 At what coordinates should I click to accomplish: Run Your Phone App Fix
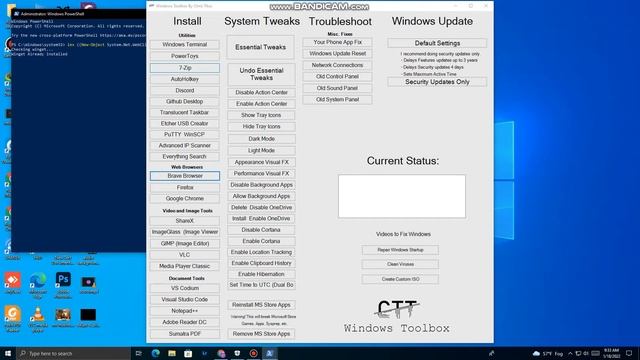(338, 42)
